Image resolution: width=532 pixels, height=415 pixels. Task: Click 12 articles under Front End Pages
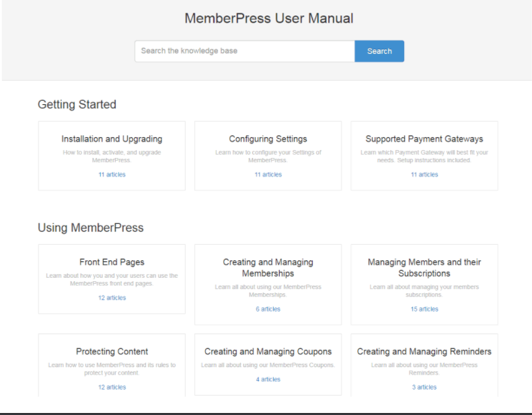[x=112, y=297]
